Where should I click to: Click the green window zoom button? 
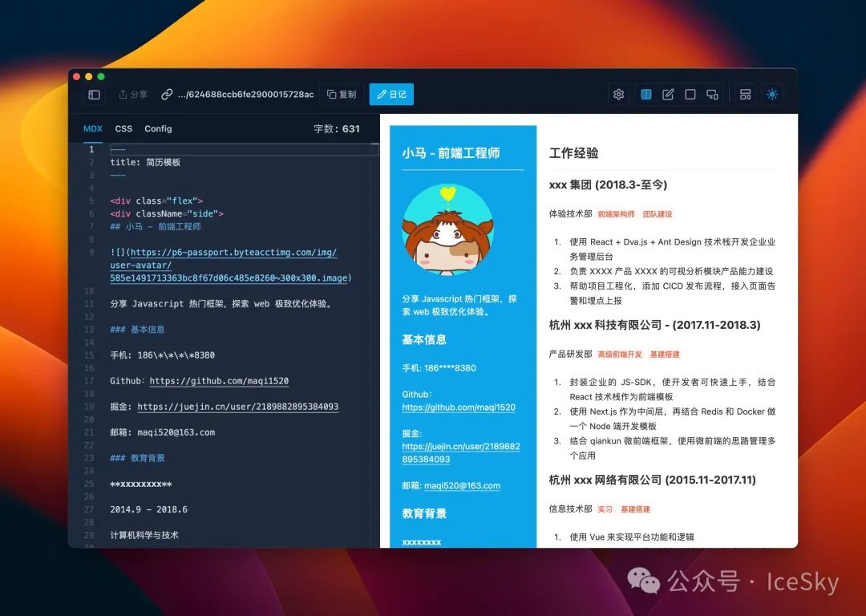pyautogui.click(x=101, y=77)
